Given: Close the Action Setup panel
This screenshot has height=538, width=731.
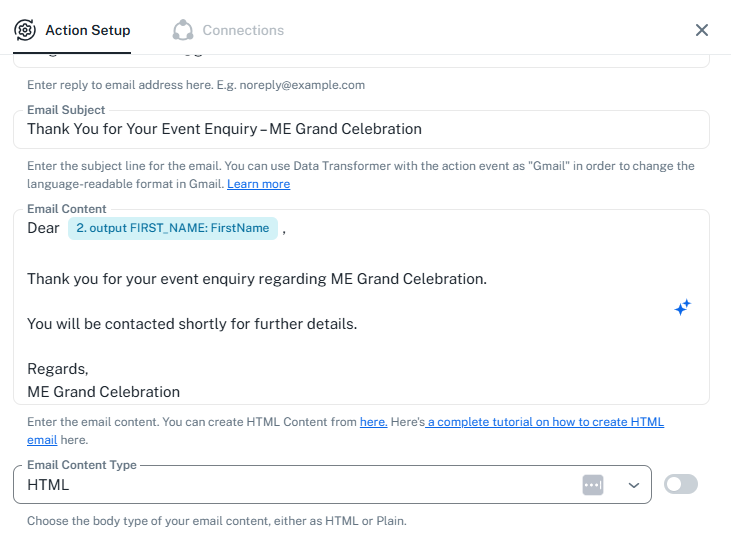Looking at the screenshot, I should point(702,30).
